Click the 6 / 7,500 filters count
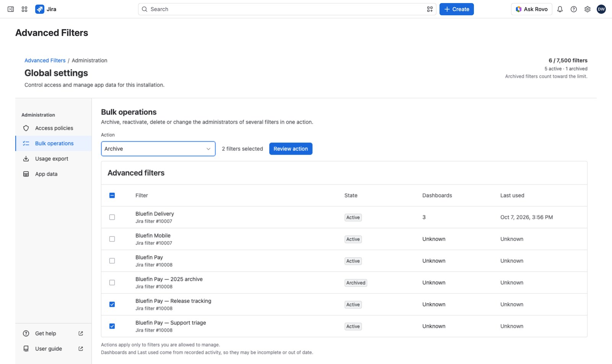Image resolution: width=612 pixels, height=364 pixels. (568, 60)
